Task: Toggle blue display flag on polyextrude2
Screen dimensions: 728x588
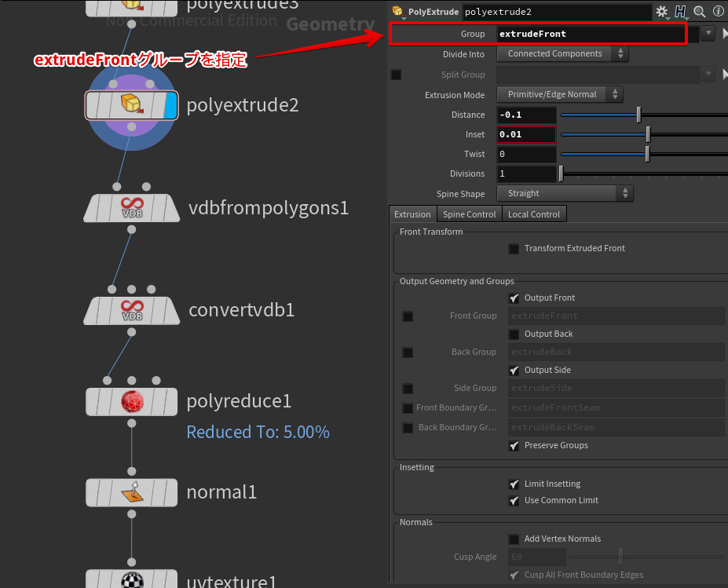Action: pyautogui.click(x=171, y=105)
